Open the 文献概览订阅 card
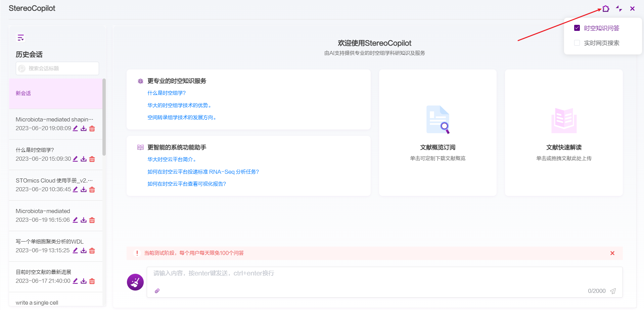644x310 pixels. pyautogui.click(x=438, y=133)
